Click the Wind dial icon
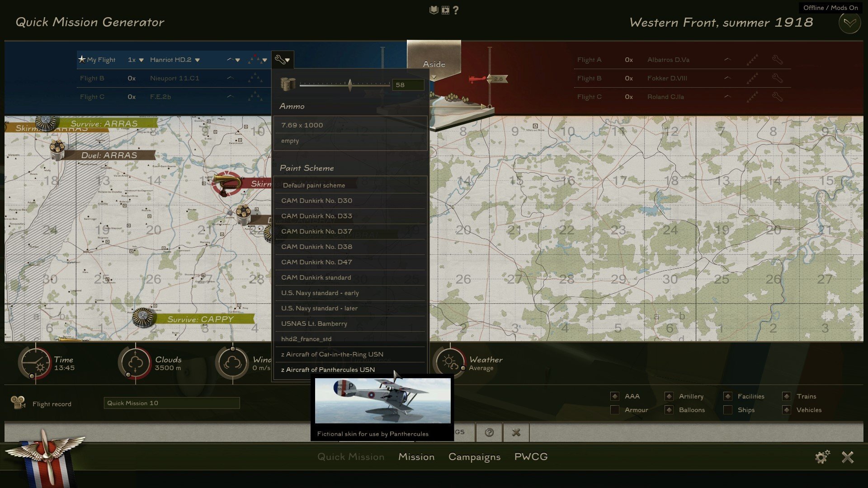 232,363
